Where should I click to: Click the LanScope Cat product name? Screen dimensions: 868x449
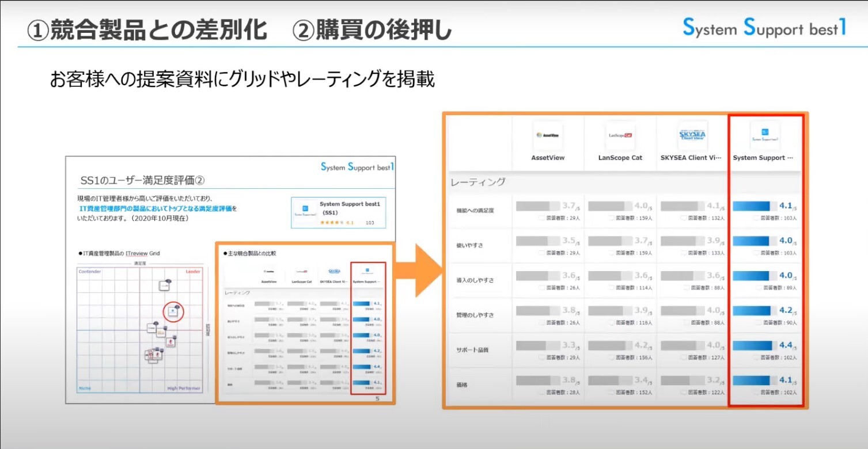click(x=620, y=158)
